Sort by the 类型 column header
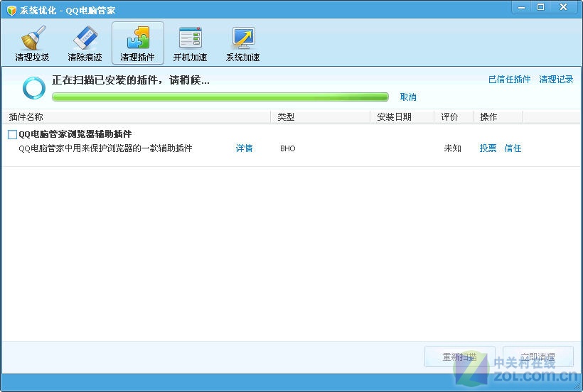 pyautogui.click(x=321, y=117)
